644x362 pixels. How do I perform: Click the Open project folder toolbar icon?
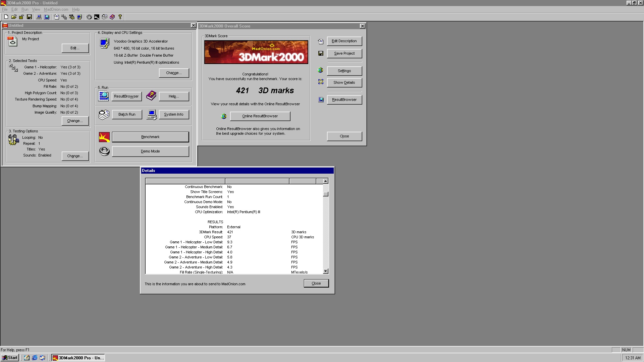[x=14, y=17]
